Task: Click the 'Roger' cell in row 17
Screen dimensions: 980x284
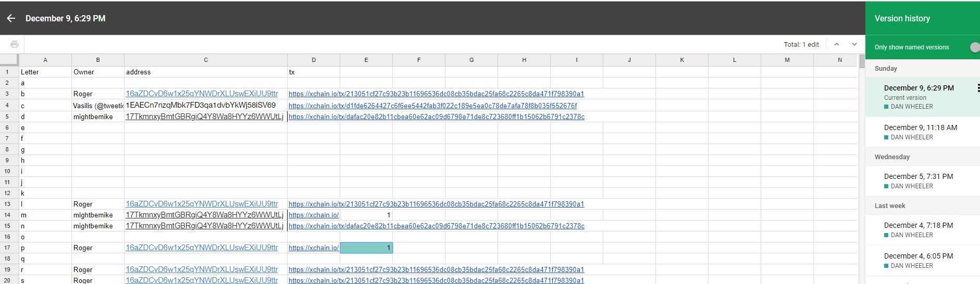Action: point(98,248)
